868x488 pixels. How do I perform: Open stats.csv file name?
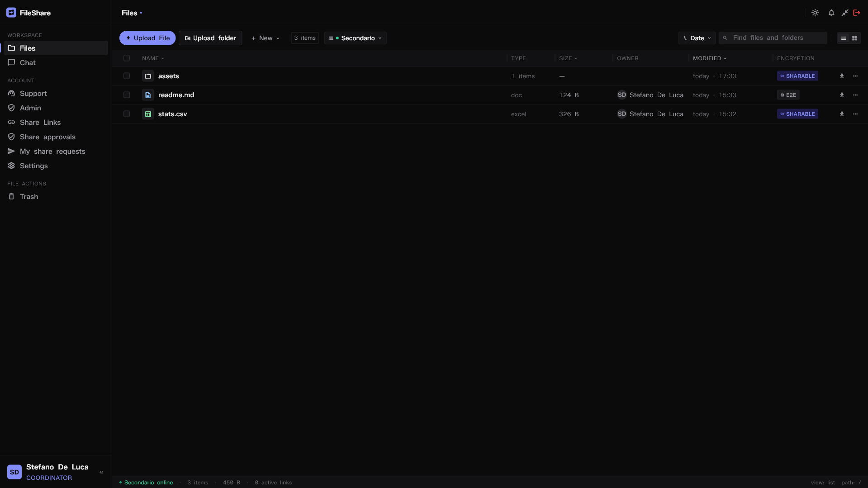(173, 114)
